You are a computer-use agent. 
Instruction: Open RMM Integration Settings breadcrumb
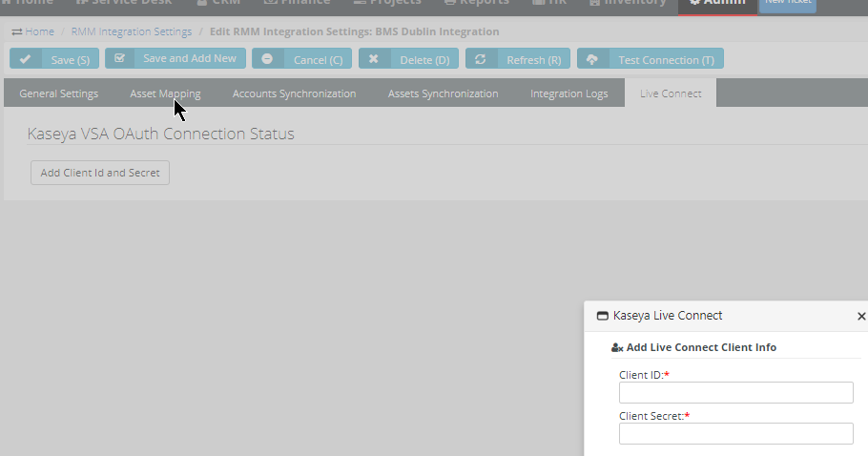pos(131,31)
